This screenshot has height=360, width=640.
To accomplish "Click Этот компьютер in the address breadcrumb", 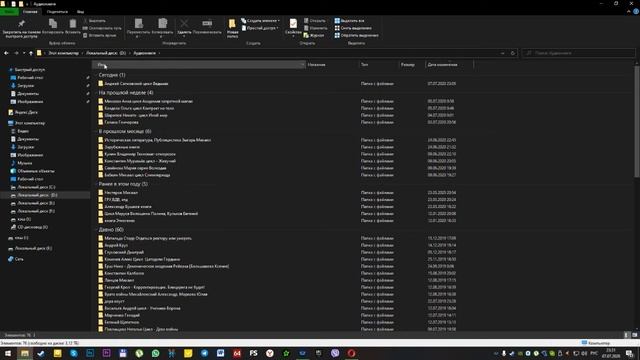I will [64, 53].
